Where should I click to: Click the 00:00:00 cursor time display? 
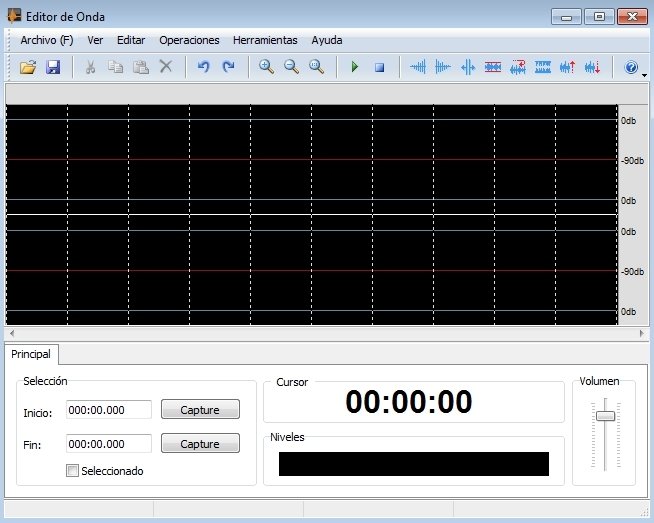[x=409, y=402]
